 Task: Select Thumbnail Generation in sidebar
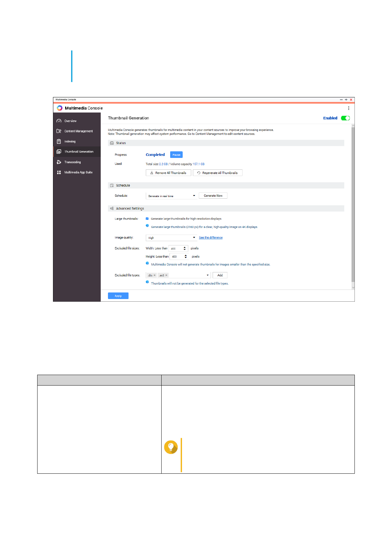(79, 152)
